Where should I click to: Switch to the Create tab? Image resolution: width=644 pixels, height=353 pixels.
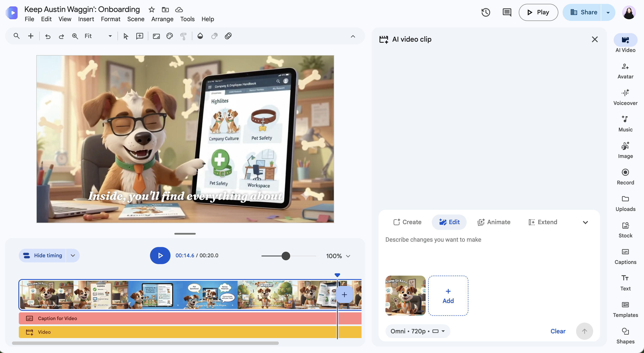(x=407, y=222)
